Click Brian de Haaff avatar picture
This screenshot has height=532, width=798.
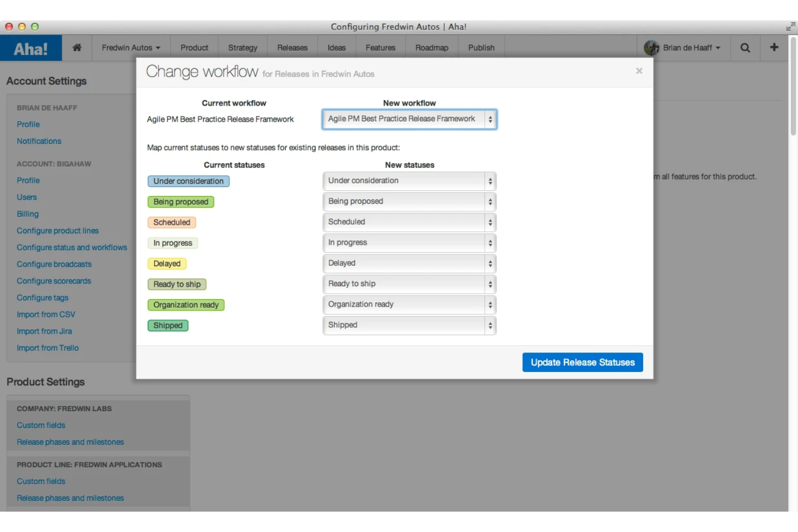pyautogui.click(x=651, y=48)
